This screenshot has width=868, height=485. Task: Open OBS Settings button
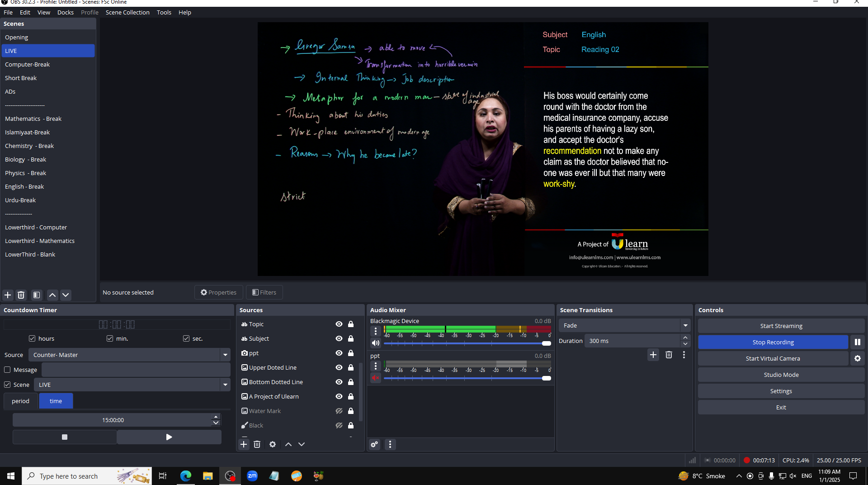pos(781,391)
